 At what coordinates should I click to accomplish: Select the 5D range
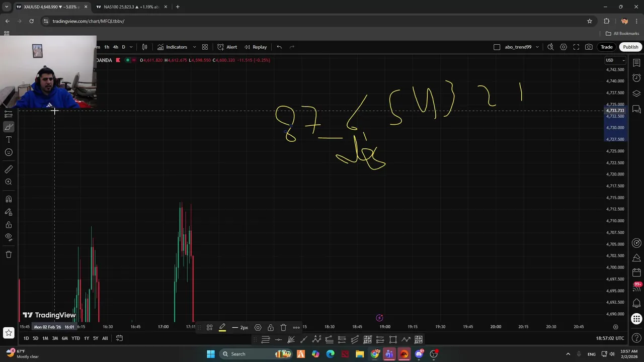point(35,338)
